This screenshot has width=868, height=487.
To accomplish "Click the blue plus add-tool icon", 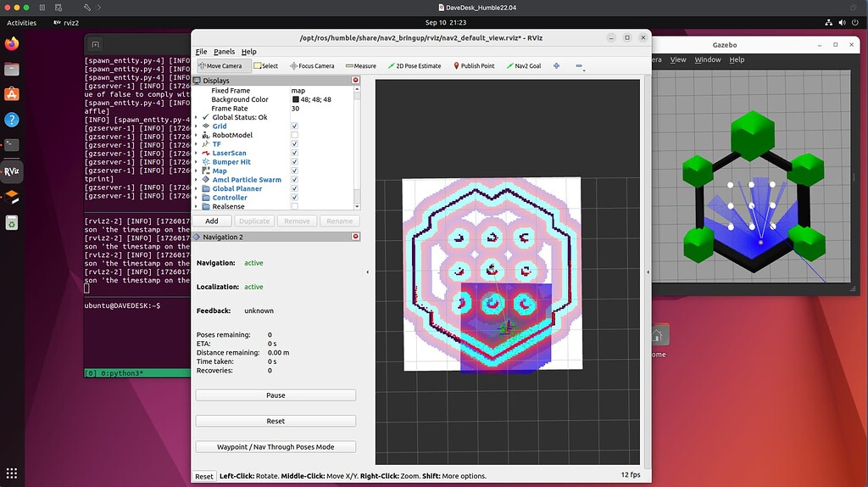I will coord(556,66).
